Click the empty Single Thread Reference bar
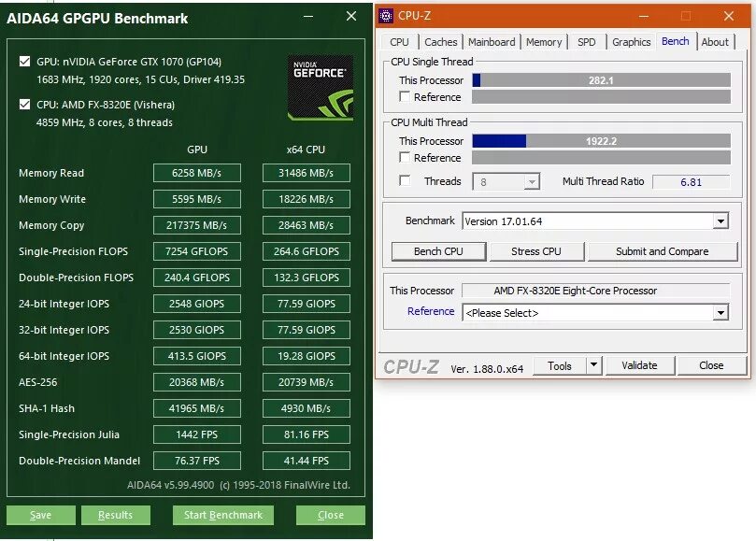 point(601,97)
